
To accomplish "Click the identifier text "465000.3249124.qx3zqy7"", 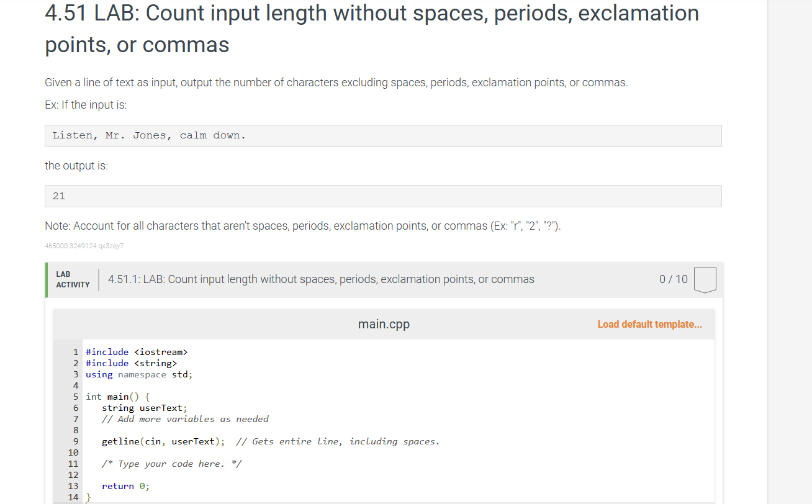I will click(x=84, y=246).
